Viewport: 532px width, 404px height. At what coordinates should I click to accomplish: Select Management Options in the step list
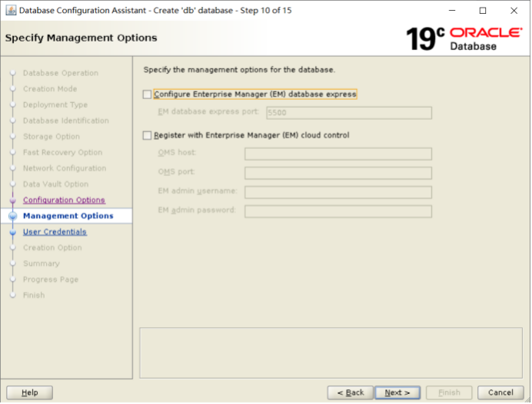(68, 216)
